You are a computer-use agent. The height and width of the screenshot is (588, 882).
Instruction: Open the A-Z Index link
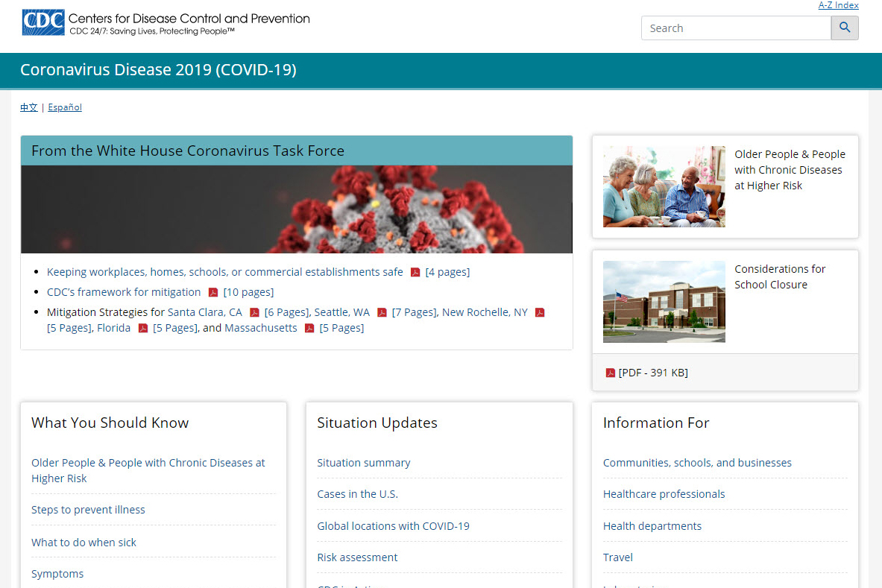point(838,5)
